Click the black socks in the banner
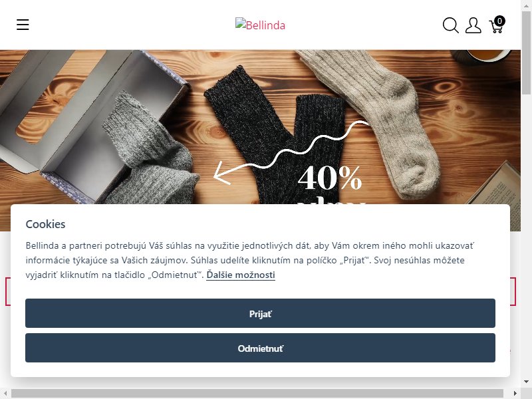 273,136
